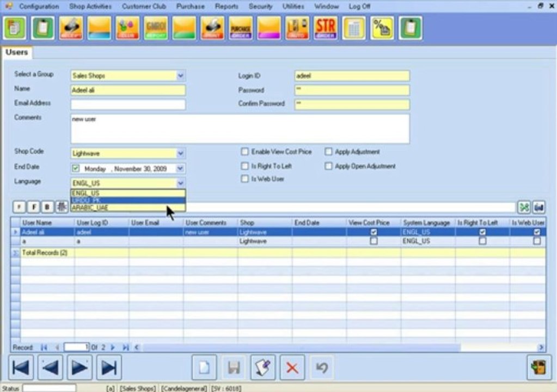Viewport: 557px width, 392px height.
Task: Click the Auto order toolbar icon
Action: click(x=297, y=28)
